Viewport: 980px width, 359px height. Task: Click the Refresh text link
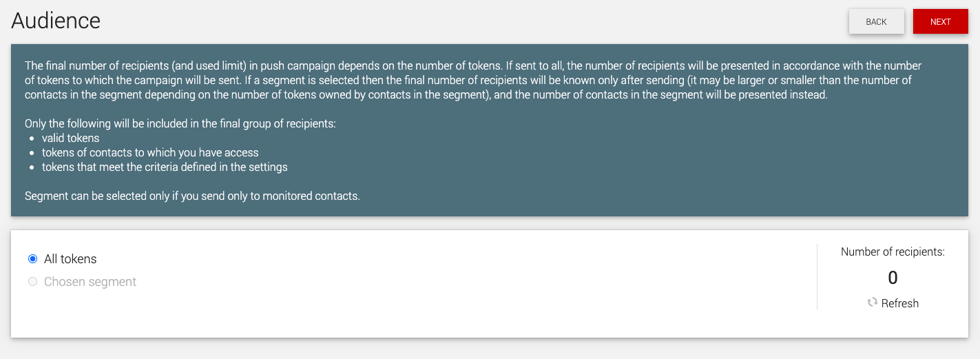point(900,303)
